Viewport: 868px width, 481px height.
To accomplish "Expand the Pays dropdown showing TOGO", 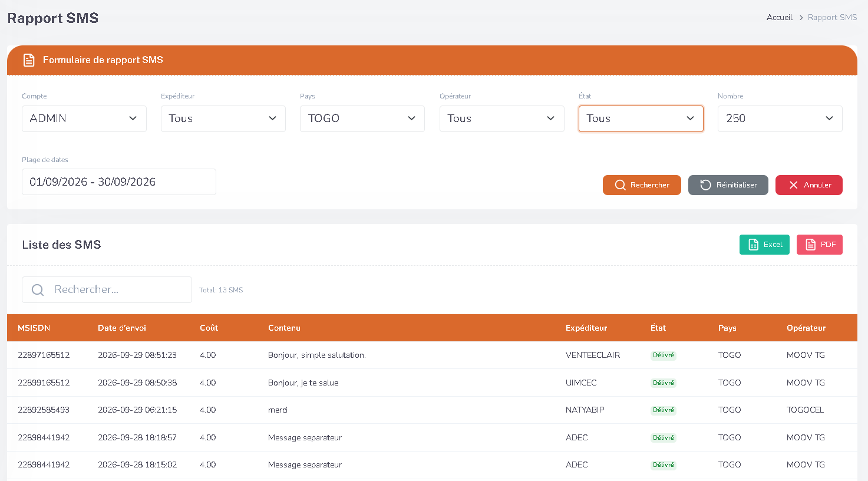I will point(362,118).
